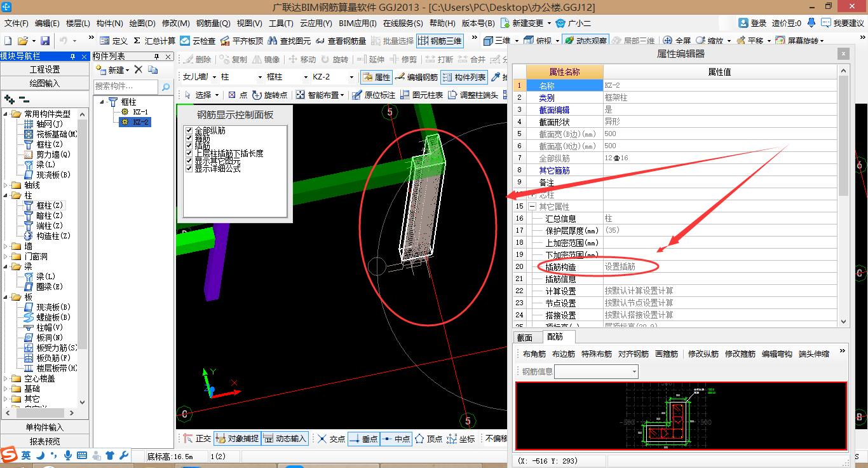This screenshot has width=868, height=468.
Task: Run 云检查 cloud check
Action: click(x=198, y=41)
